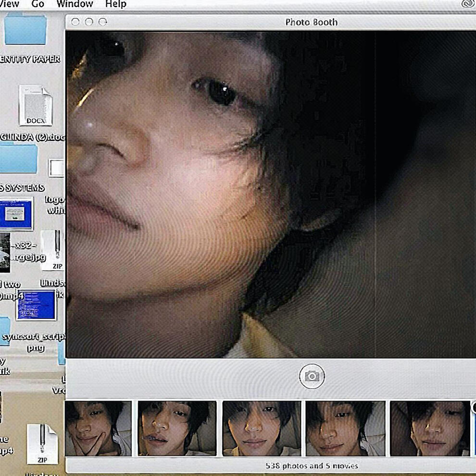Select the second thumbnail in photo strip

coord(177,428)
